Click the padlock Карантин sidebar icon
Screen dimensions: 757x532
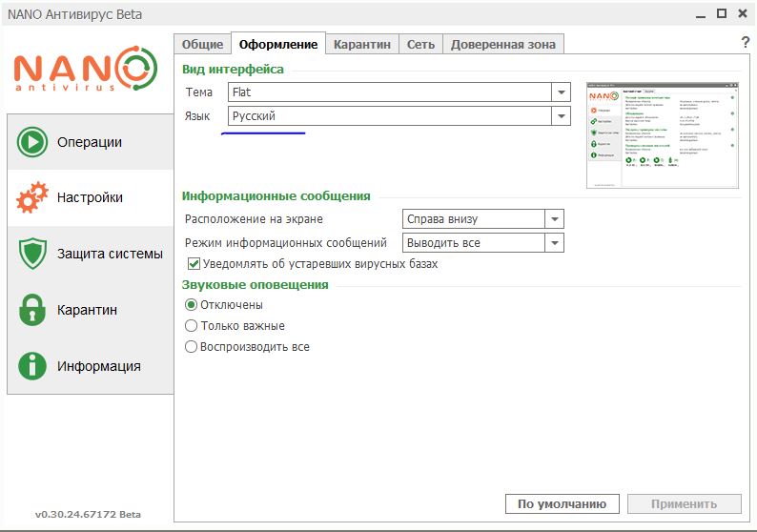point(32,310)
